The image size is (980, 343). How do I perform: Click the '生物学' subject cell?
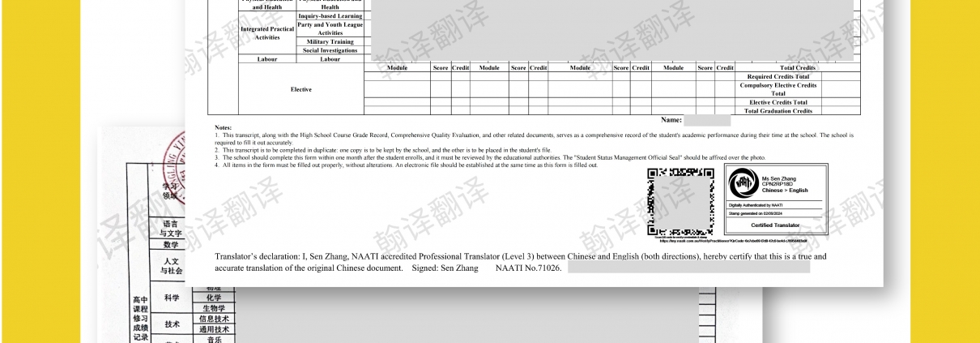(214, 308)
